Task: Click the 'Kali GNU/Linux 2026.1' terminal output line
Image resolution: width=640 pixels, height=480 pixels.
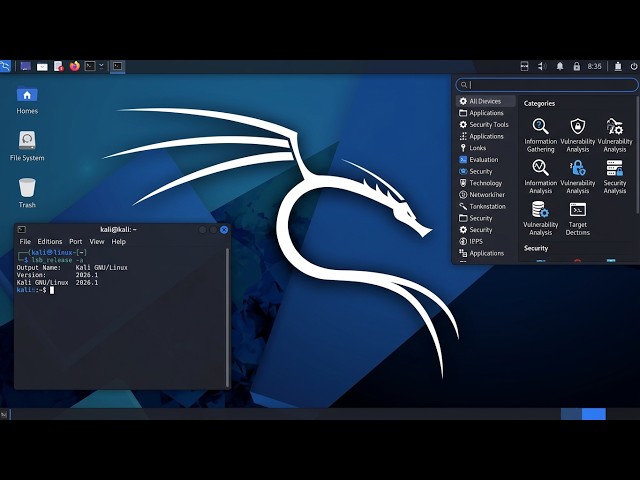Action: point(57,282)
